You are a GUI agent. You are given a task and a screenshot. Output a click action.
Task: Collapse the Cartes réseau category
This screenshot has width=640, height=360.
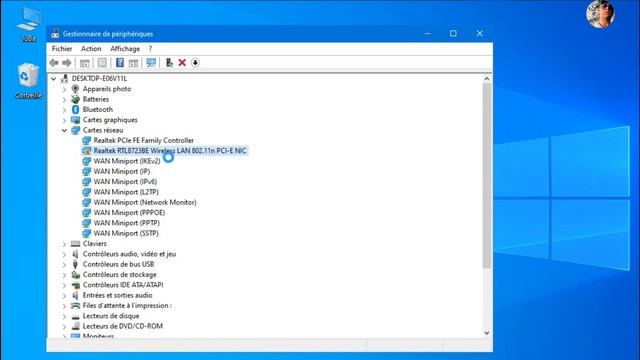(64, 130)
